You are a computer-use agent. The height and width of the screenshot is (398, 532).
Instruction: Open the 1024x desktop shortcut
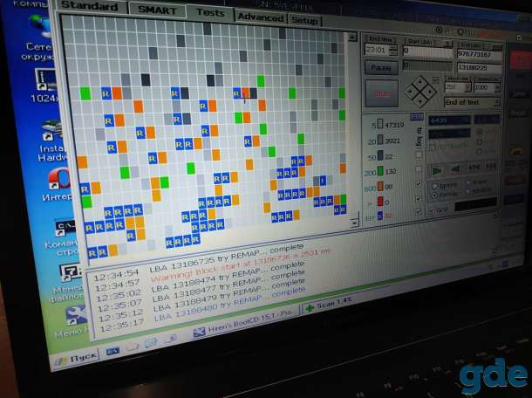pos(44,86)
